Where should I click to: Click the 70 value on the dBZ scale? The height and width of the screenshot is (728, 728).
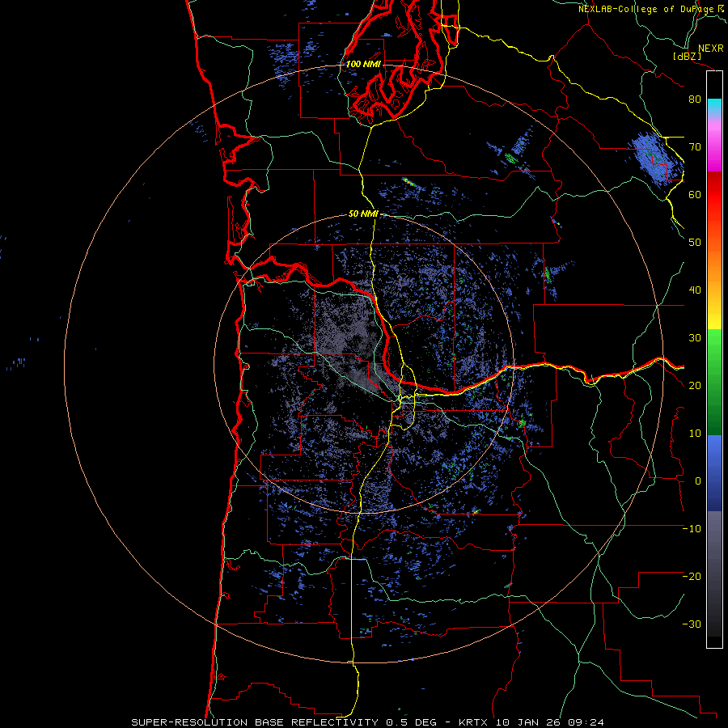[x=695, y=147]
